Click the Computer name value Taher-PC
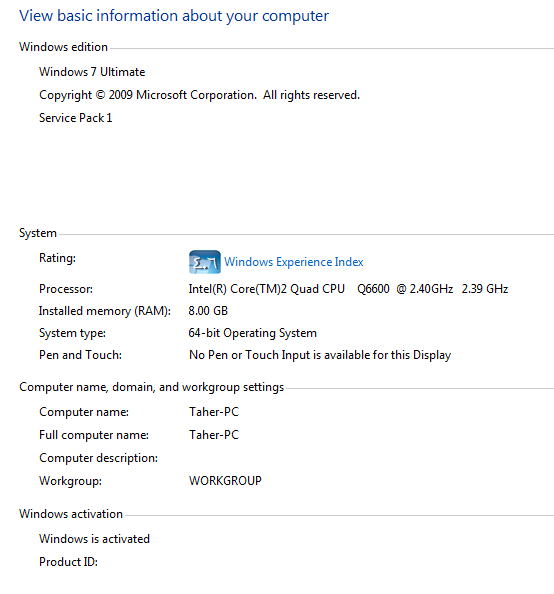Image resolution: width=554 pixels, height=594 pixels. tap(214, 412)
